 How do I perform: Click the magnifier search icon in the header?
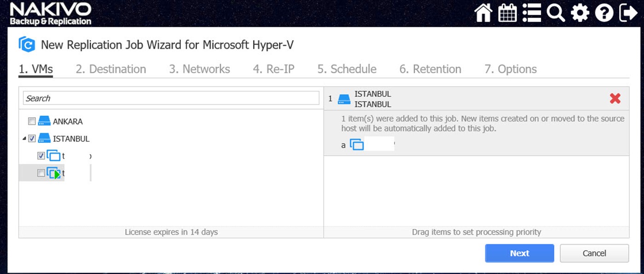coord(556,13)
